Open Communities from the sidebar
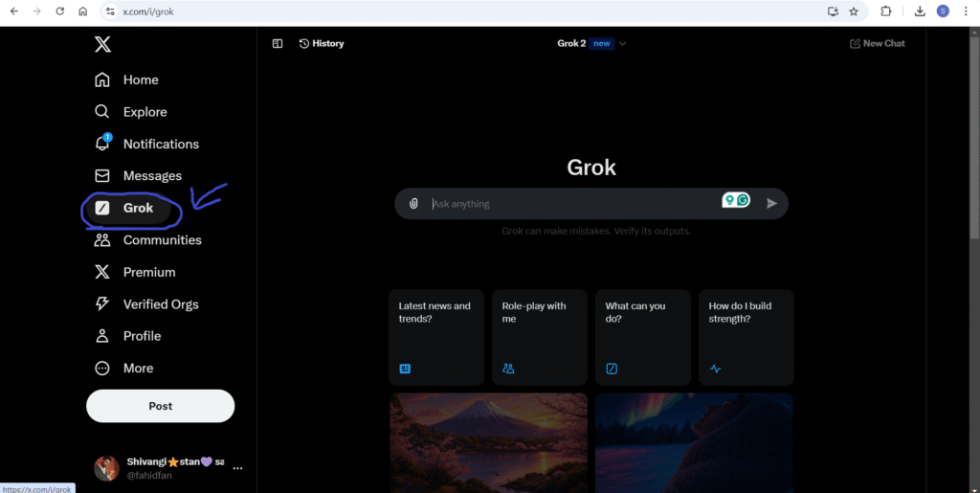980x493 pixels. coord(147,240)
